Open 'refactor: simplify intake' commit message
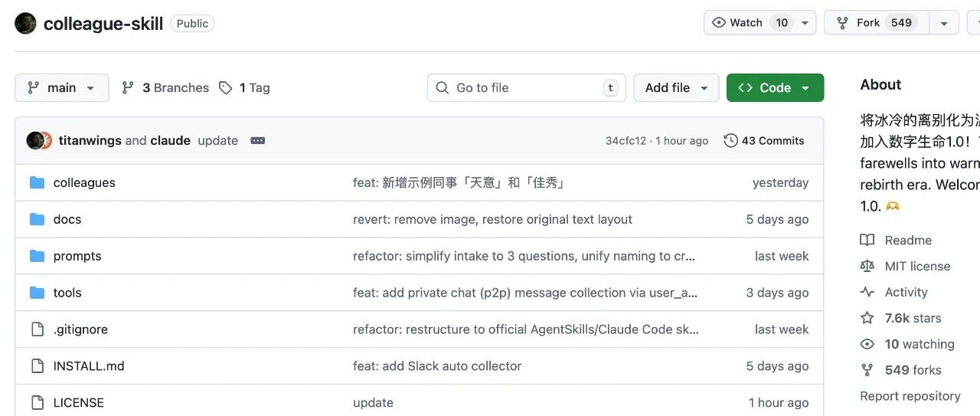The image size is (980, 416). pos(524,256)
